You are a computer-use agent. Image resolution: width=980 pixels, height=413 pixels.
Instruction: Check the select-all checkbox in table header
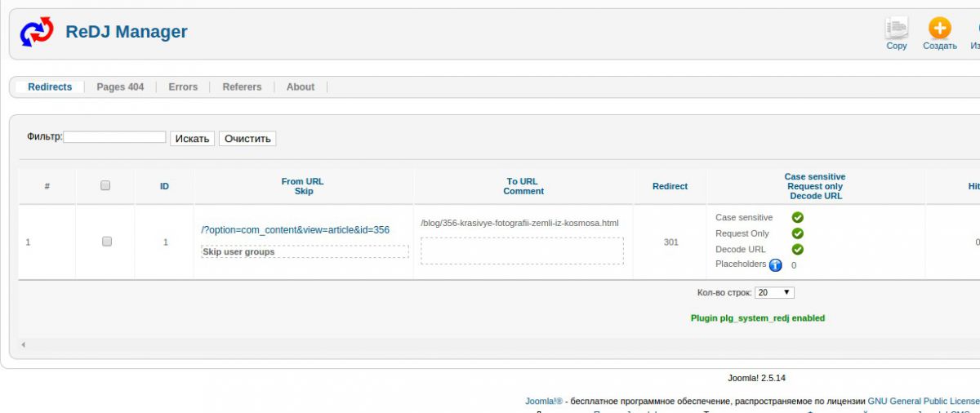105,186
